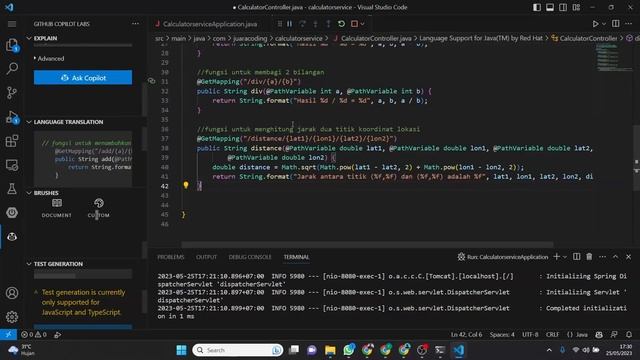
Task: Change line ending via 'CRLF' status item
Action: click(x=552, y=334)
